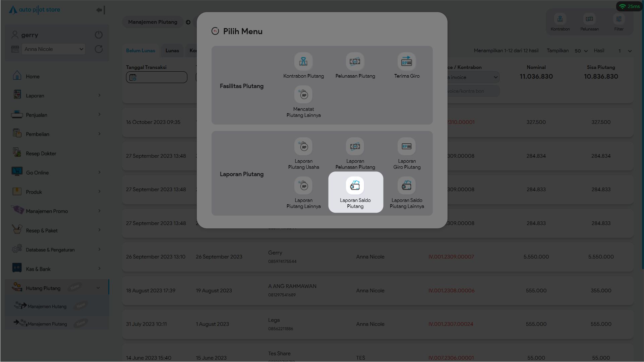Click the Tanggal Transaksi date field

tap(157, 77)
